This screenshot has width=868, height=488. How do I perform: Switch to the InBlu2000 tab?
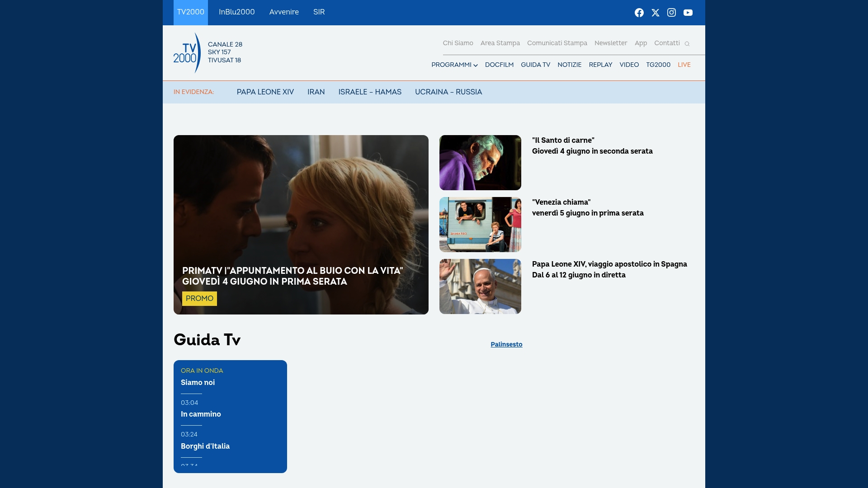coord(237,12)
